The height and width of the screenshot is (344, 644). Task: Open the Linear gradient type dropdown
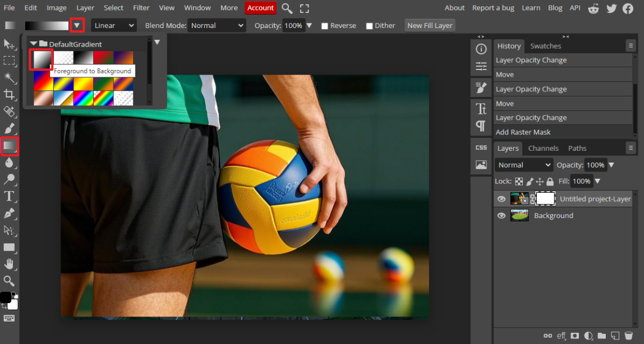click(x=114, y=25)
